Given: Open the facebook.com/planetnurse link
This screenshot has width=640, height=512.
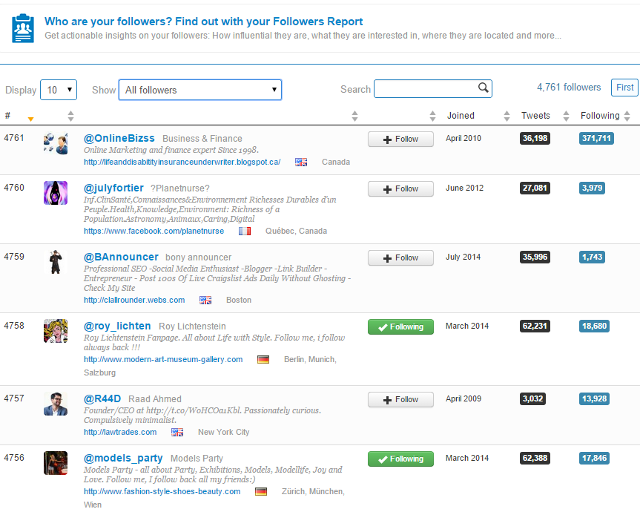Looking at the screenshot, I should click(154, 231).
